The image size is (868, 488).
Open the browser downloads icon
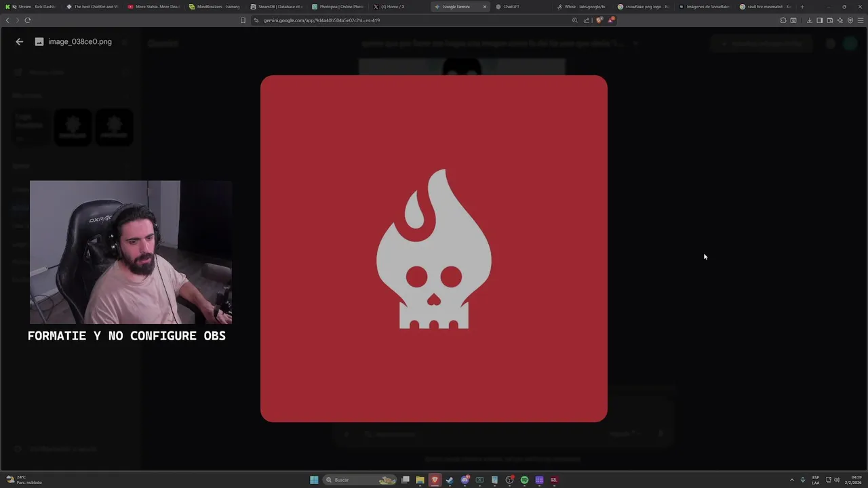tap(810, 20)
